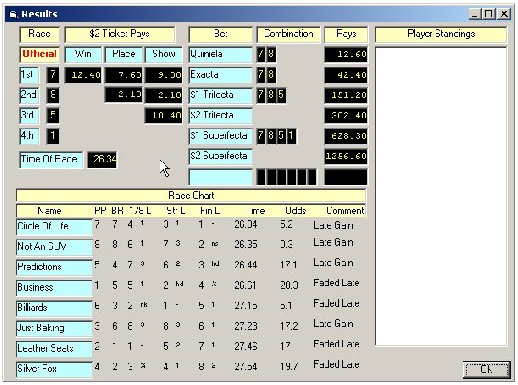Click the $2 Ticket Pays header

point(120,34)
